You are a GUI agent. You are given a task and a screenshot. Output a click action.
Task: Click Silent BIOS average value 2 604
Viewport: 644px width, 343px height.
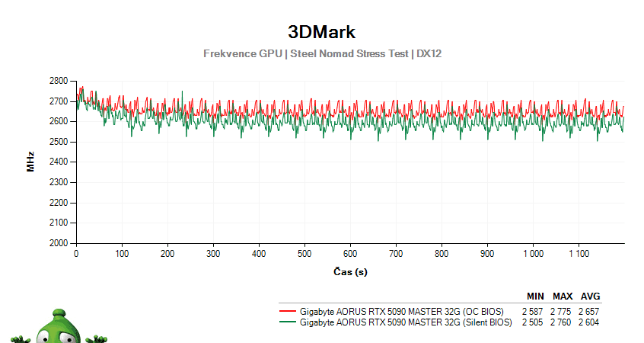[x=589, y=322]
